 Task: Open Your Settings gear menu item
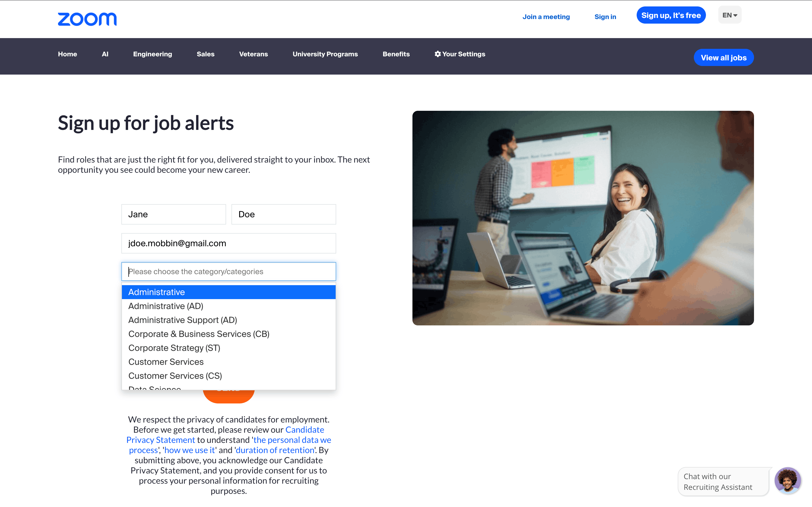point(460,54)
